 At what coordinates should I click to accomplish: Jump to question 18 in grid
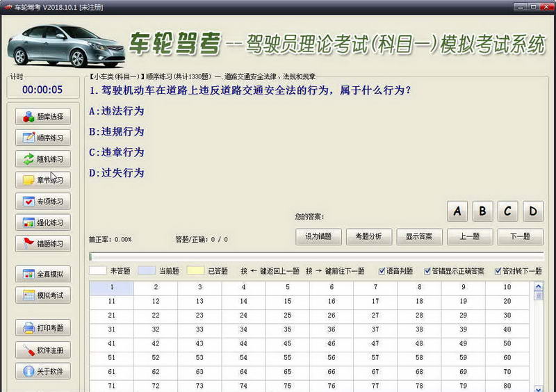420,301
